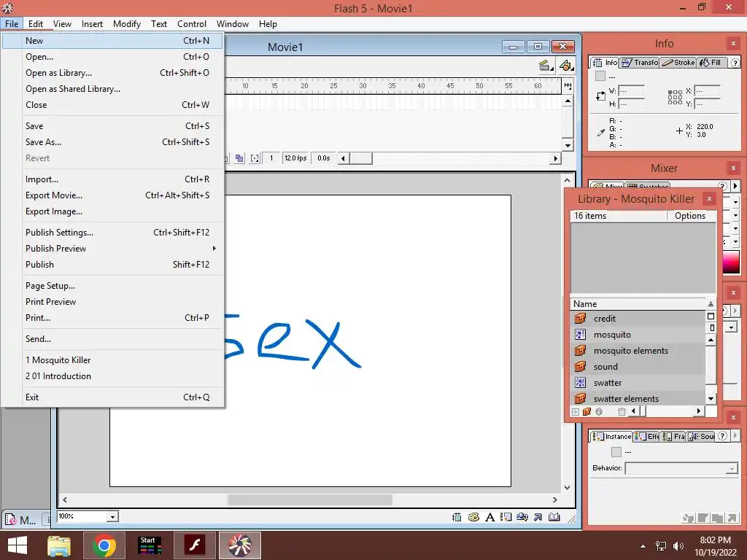Click frame 30 on the timeline ruler
This screenshot has height=560, width=747.
click(363, 86)
